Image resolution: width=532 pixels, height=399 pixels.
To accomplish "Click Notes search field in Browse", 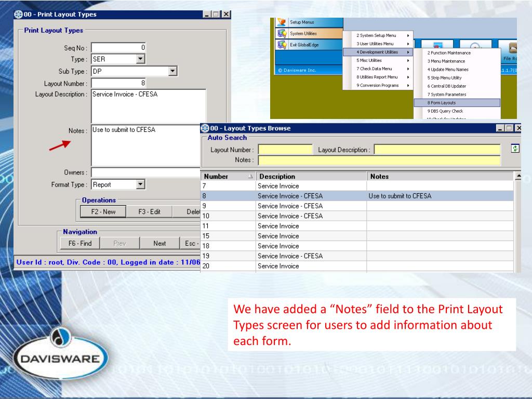I will [x=379, y=160].
